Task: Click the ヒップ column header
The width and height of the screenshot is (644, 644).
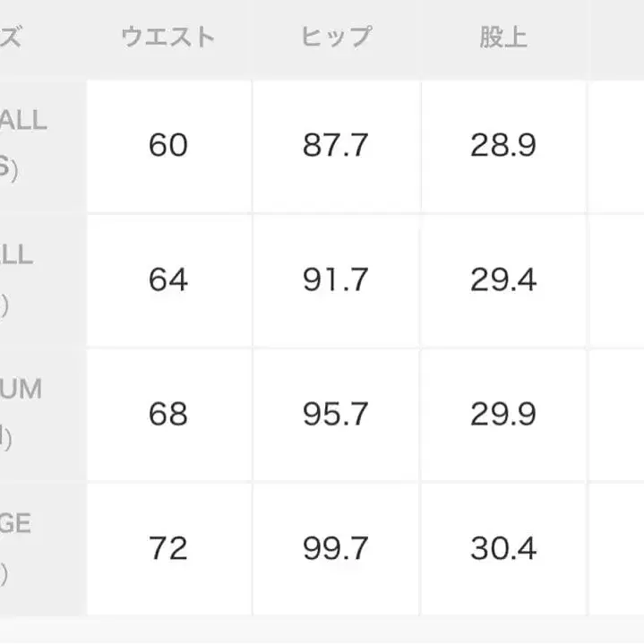Action: 336,38
